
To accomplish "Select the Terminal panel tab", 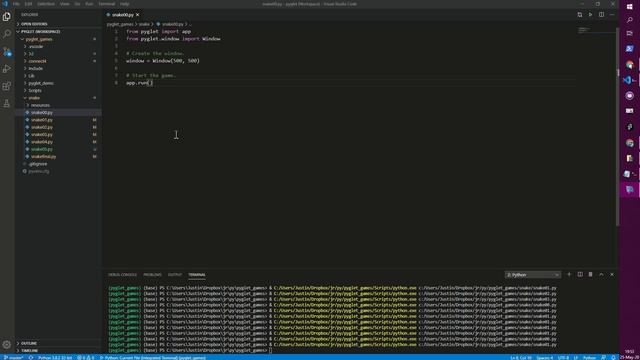I will click(197, 275).
